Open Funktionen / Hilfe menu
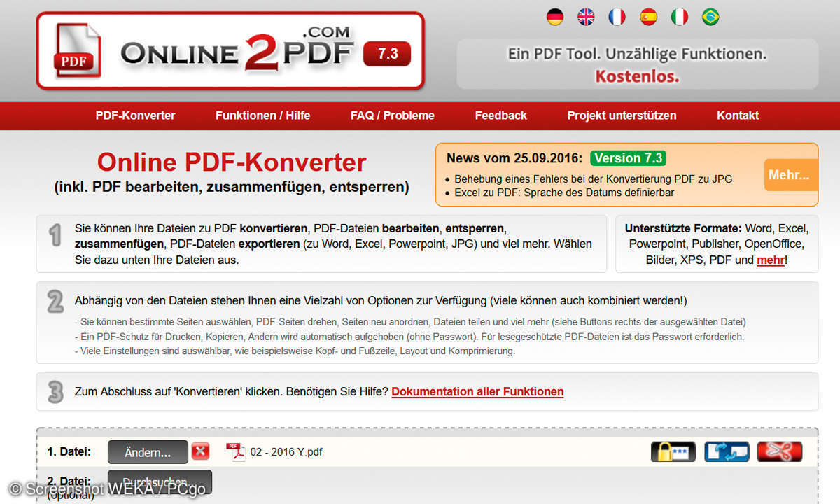840x504 pixels. click(x=262, y=115)
